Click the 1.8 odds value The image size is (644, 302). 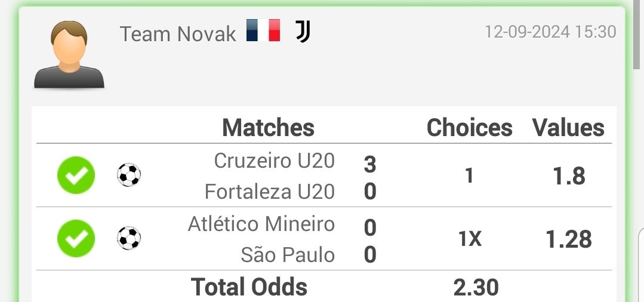point(569,176)
